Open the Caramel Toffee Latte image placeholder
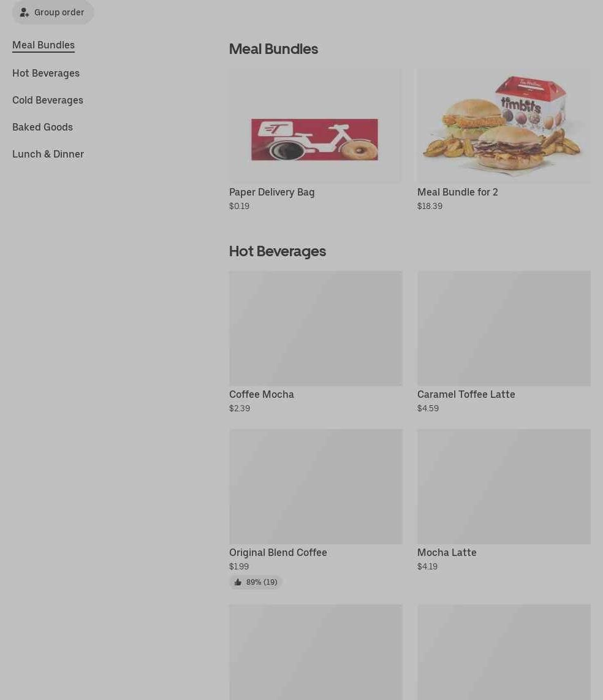Viewport: 603px width, 700px height. tap(504, 328)
